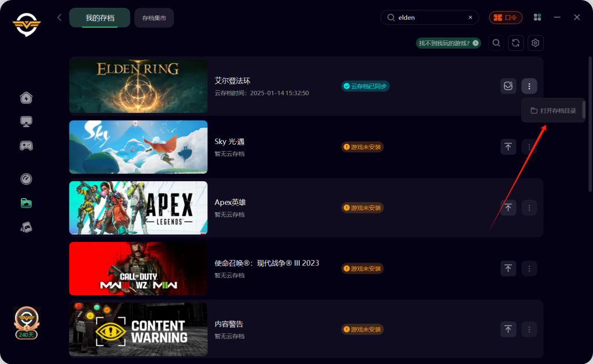Clear the elden search text with X
593x364 pixels.
470,17
